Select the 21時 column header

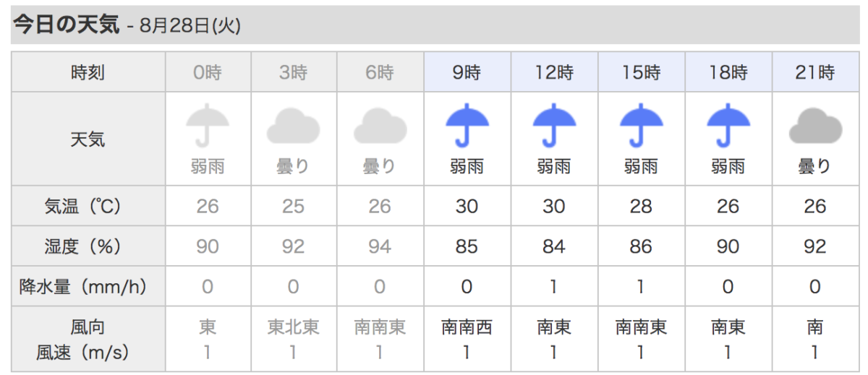(x=814, y=72)
